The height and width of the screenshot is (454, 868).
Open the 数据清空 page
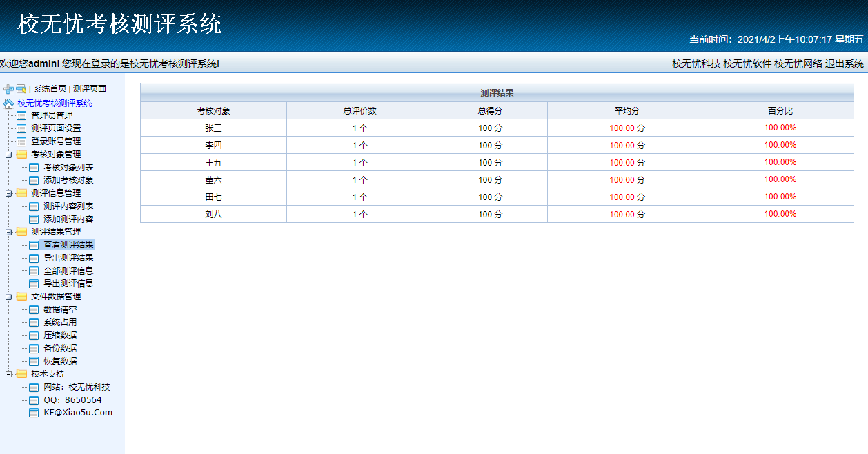coord(60,310)
